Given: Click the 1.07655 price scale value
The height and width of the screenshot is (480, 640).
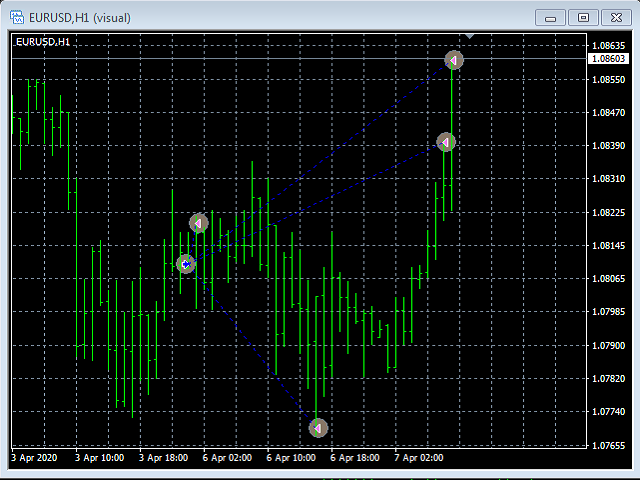Looking at the screenshot, I should [x=608, y=446].
